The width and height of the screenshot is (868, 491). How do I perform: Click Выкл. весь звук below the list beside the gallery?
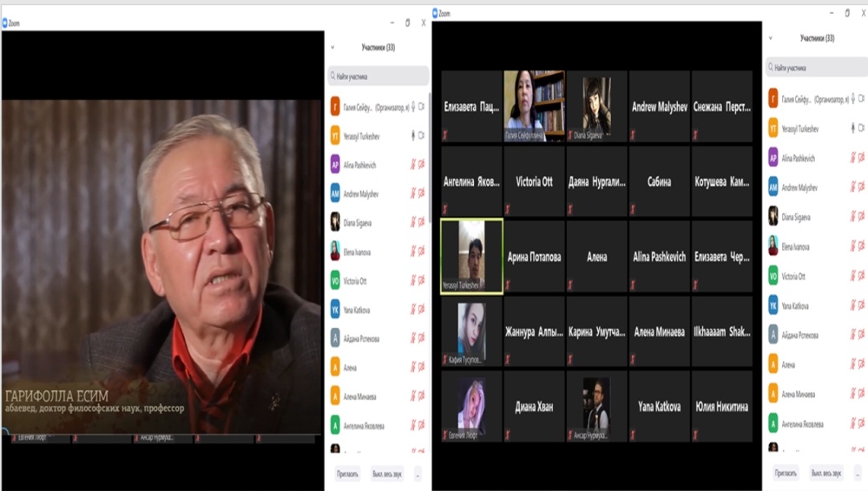(825, 473)
